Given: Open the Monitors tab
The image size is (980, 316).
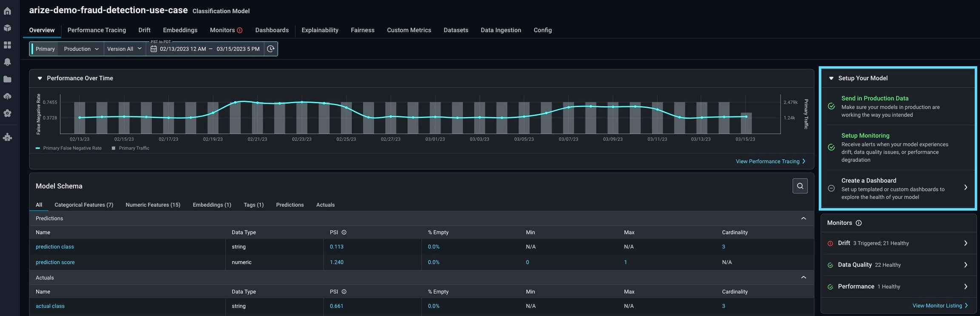Looking at the screenshot, I should [x=222, y=30].
